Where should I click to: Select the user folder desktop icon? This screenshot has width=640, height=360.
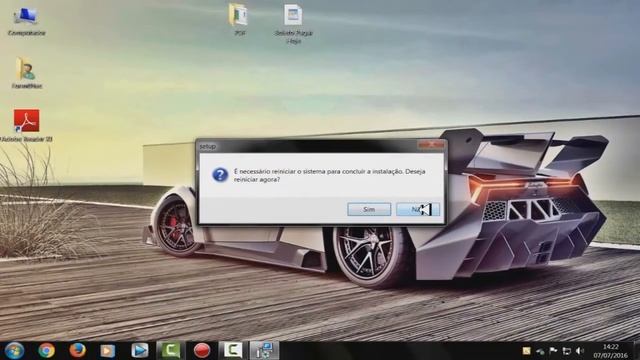27,73
